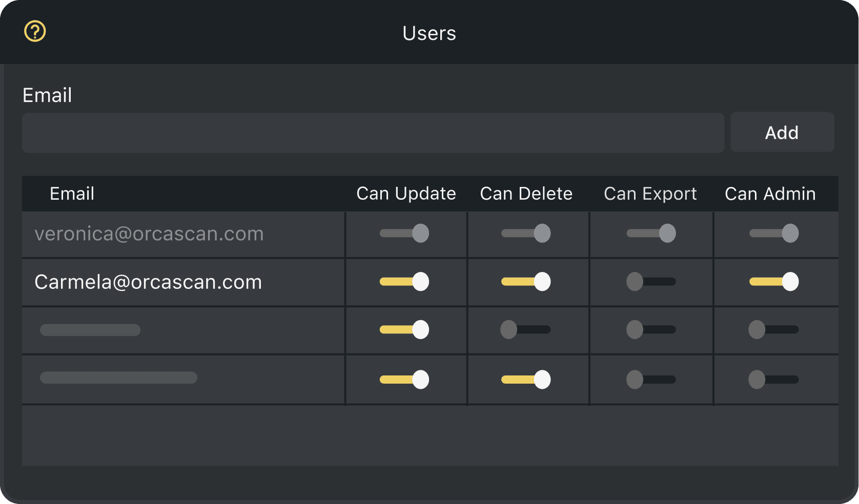Screen dimensions: 859x504
Task: Turn off Can Delete for Carmela@orcascan.com
Action: coord(526,282)
